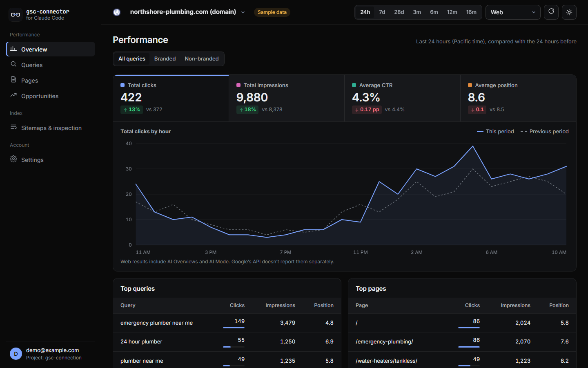588x368 pixels.
Task: Open Sitemaps & inspection page
Action: 51,128
